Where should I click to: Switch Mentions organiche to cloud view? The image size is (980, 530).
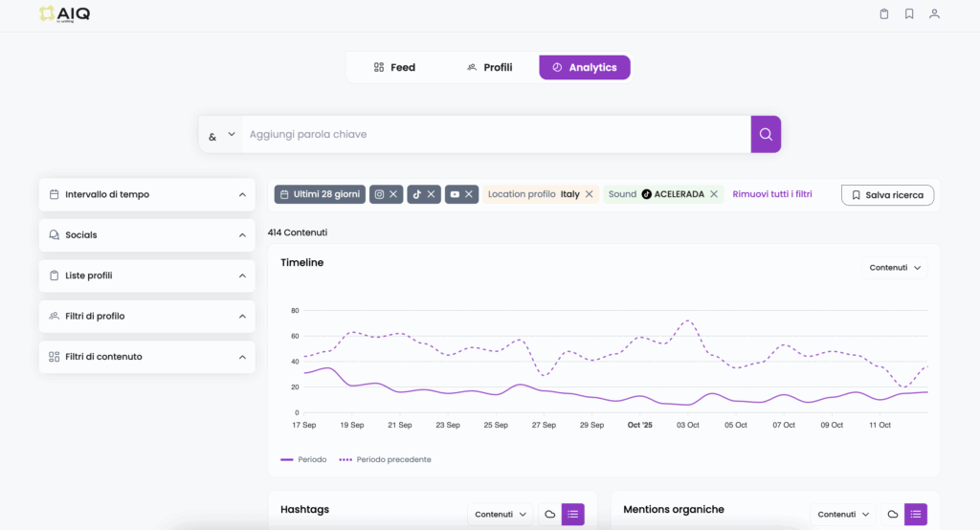coord(892,515)
